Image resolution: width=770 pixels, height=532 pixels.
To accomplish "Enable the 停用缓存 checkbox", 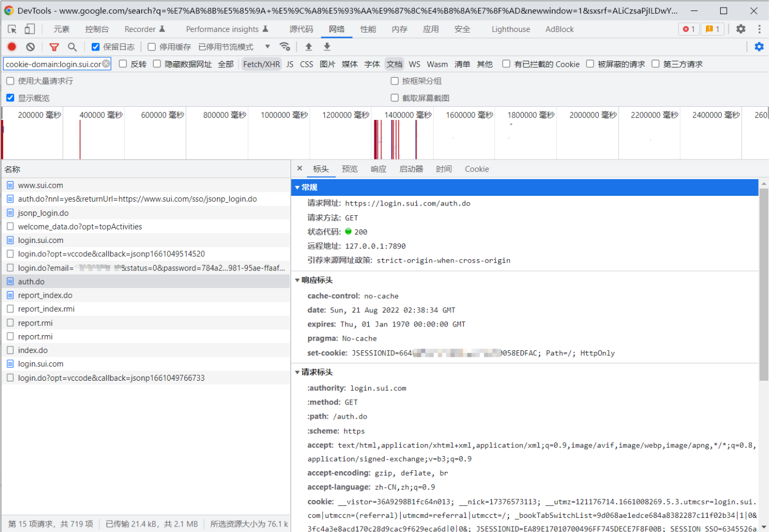I will click(152, 47).
